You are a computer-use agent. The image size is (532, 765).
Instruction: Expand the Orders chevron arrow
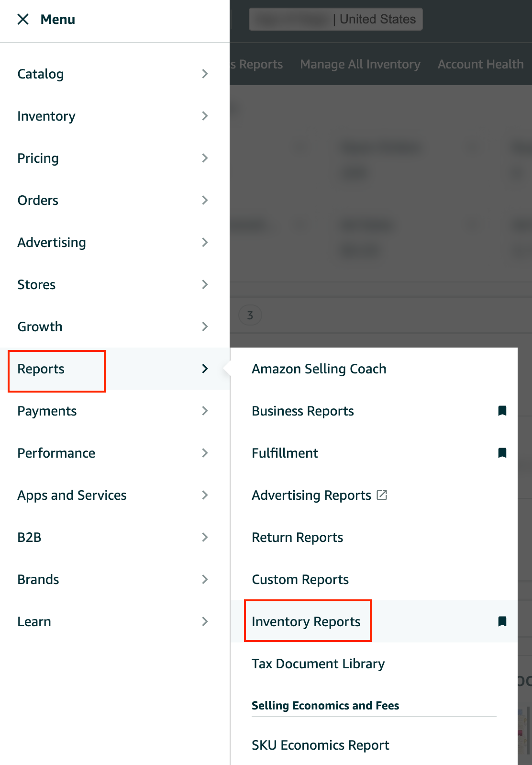click(x=205, y=200)
